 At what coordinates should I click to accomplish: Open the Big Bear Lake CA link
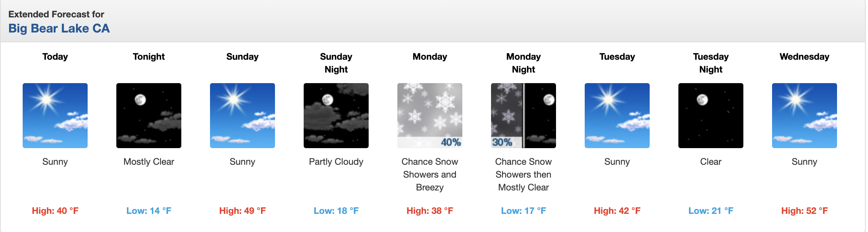pos(59,28)
